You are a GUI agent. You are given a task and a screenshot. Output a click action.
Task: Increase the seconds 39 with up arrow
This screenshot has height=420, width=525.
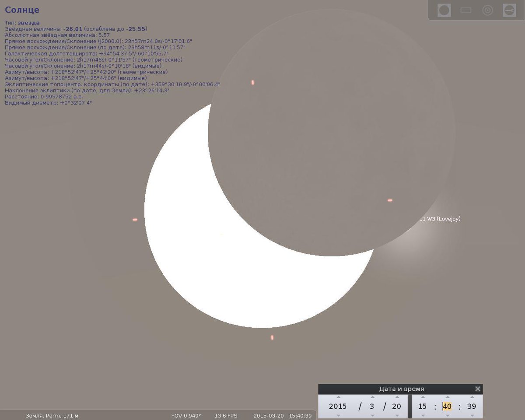coord(472,397)
